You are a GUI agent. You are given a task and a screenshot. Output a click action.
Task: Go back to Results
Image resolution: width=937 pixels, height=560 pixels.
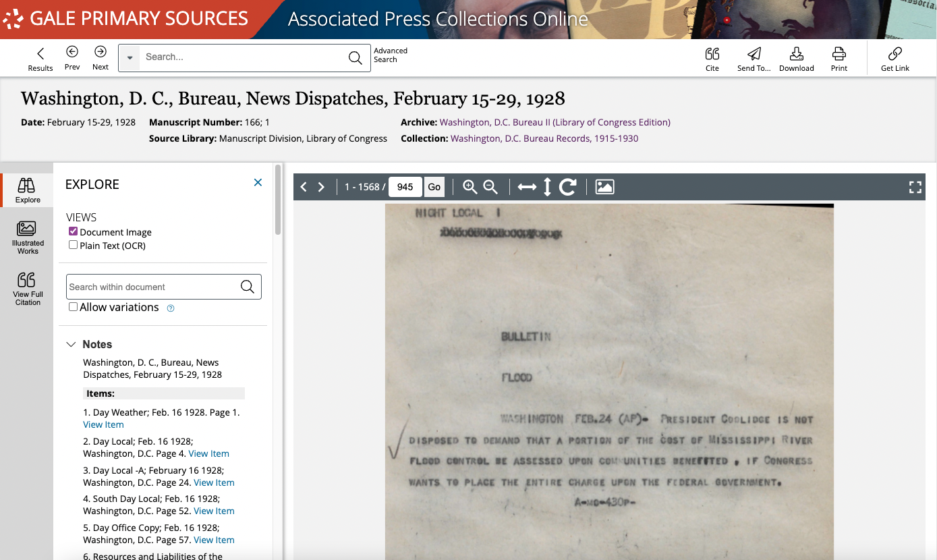pyautogui.click(x=40, y=59)
